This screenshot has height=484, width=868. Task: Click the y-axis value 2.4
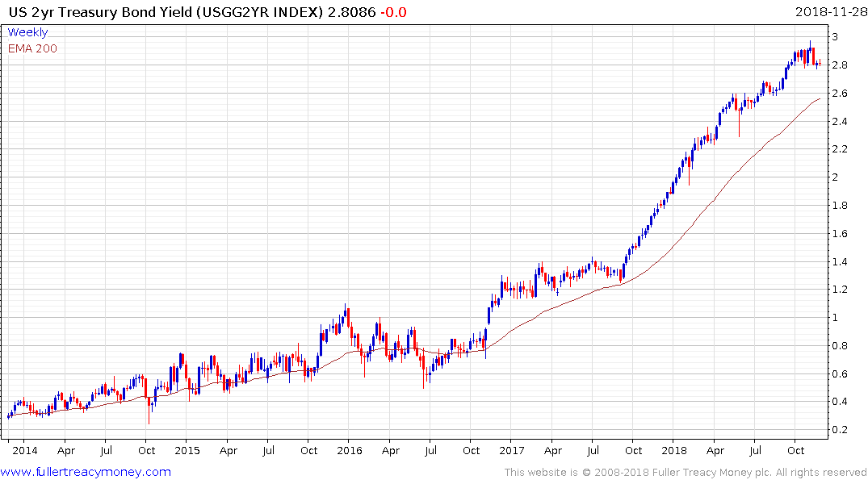(839, 122)
